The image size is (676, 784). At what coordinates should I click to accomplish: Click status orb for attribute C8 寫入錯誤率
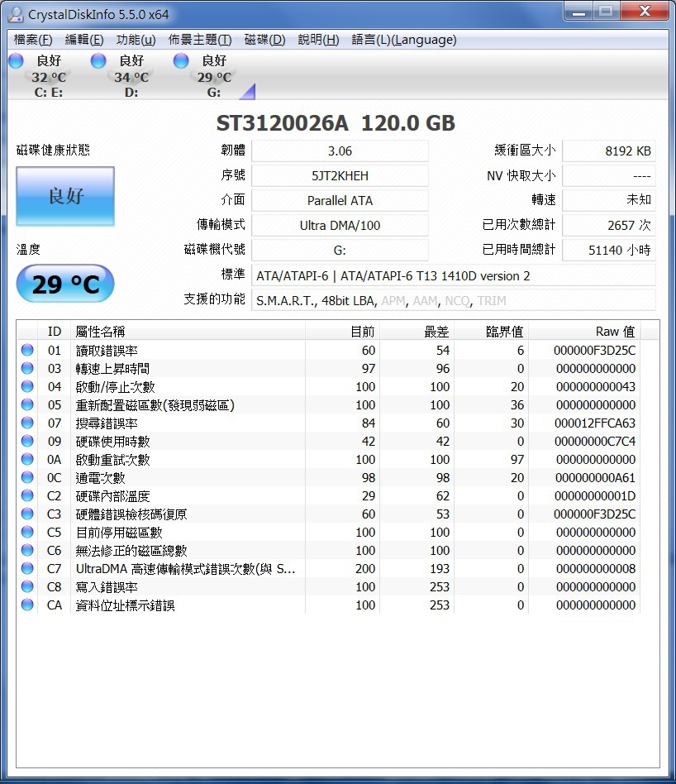[27, 586]
